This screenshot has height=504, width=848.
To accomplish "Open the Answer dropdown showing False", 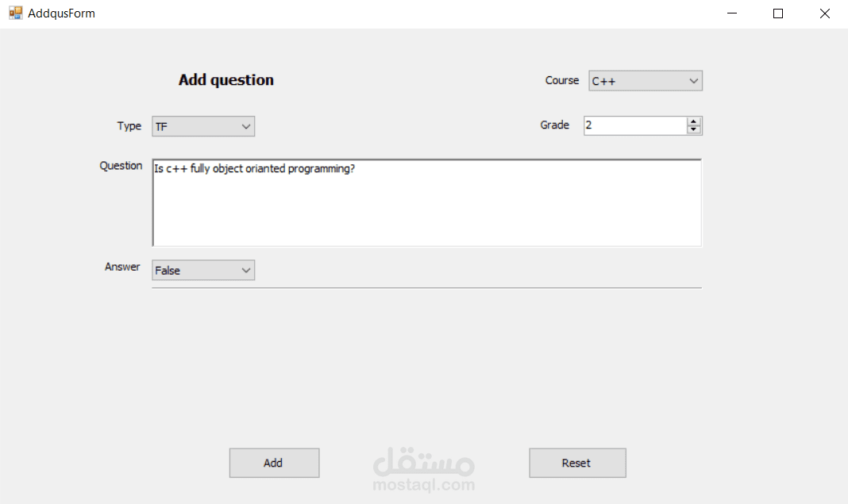I will (x=203, y=271).
